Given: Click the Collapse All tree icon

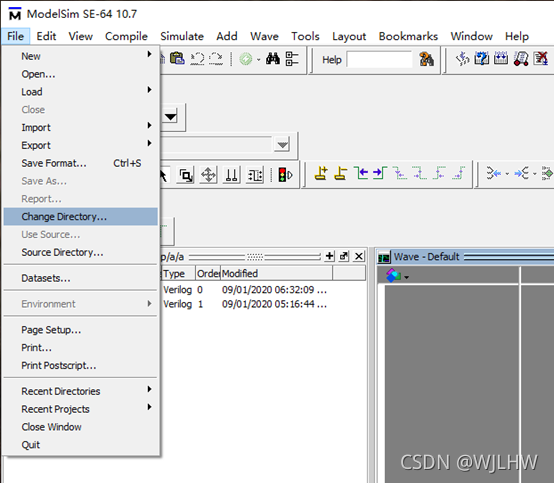Looking at the screenshot, I should pyautogui.click(x=292, y=59).
